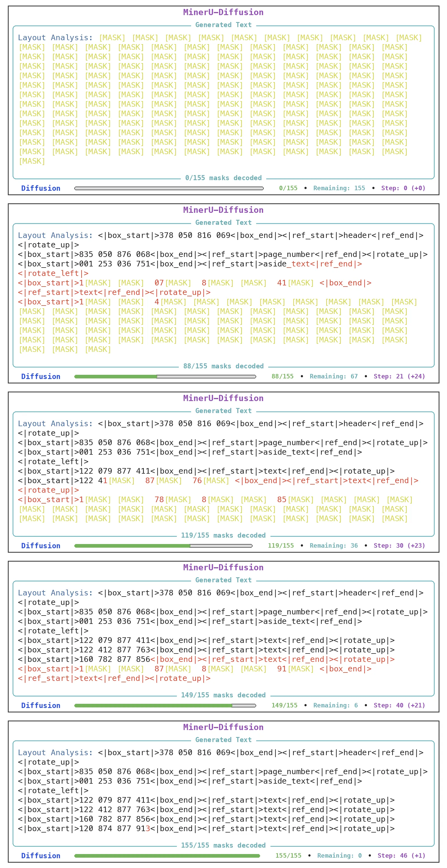Click the Diffusion label beside the Step 0 bar
The height and width of the screenshot is (868, 447).
[41, 188]
